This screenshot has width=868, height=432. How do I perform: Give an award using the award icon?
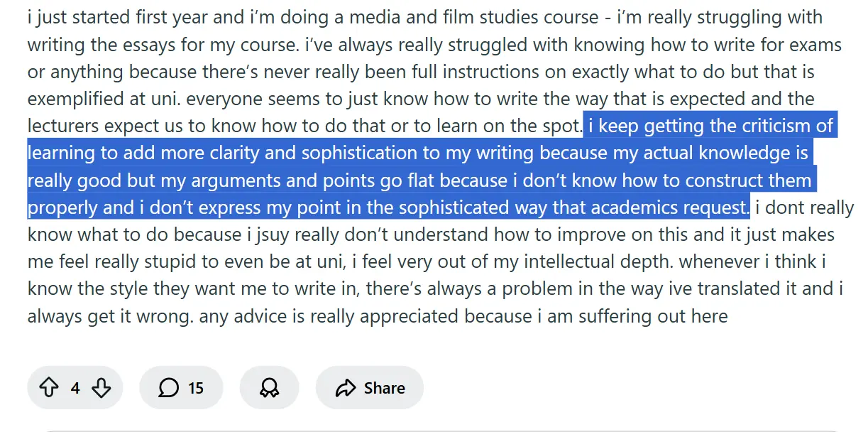270,388
